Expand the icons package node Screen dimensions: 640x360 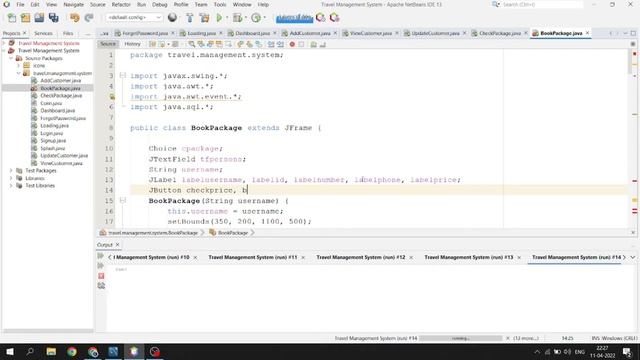point(18,66)
